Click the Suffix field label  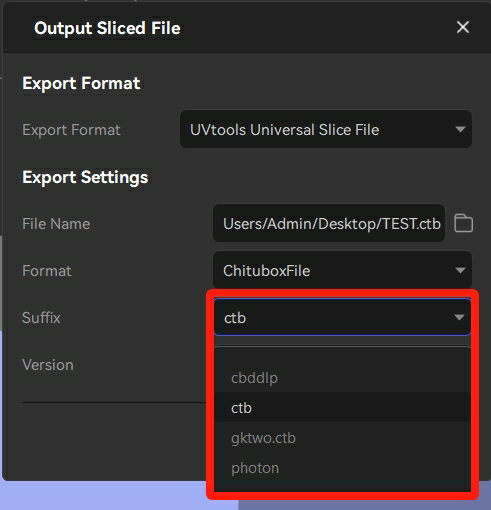pyautogui.click(x=41, y=317)
